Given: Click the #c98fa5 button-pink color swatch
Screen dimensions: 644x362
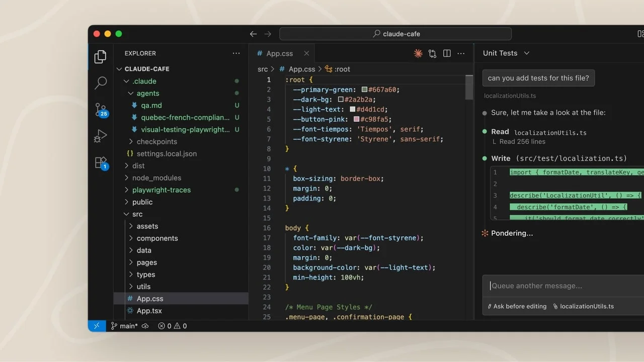Looking at the screenshot, I should pyautogui.click(x=357, y=119).
